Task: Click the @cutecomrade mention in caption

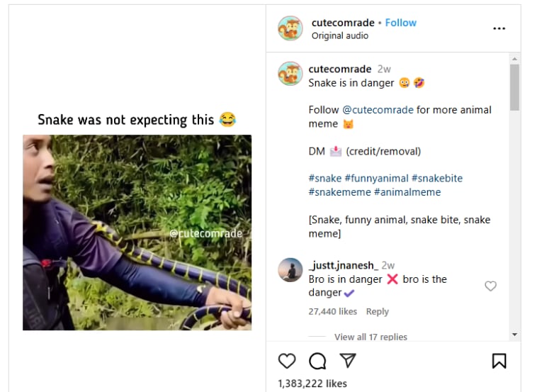Action: pyautogui.click(x=378, y=110)
